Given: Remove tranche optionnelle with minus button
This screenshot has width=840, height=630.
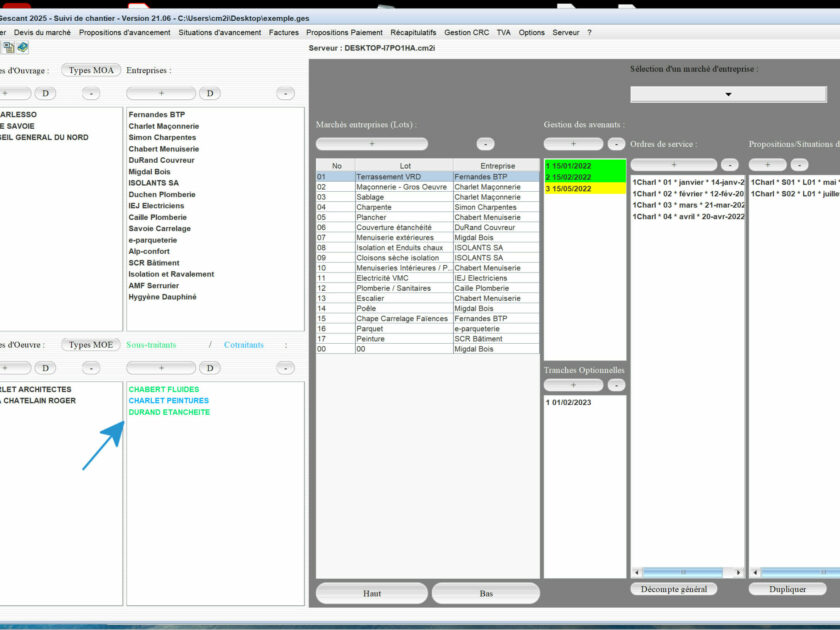Looking at the screenshot, I should [x=617, y=385].
